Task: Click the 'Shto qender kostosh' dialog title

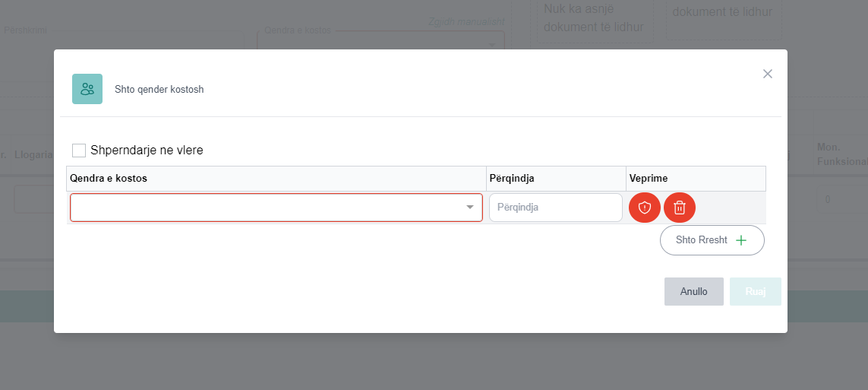Action: tap(159, 89)
